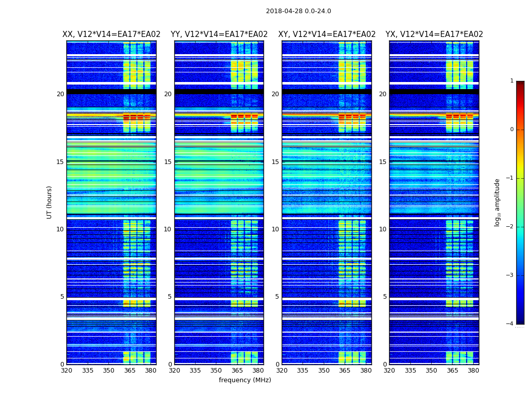Select the XY panel title text
This screenshot has height=405, width=532.
[x=327, y=34]
